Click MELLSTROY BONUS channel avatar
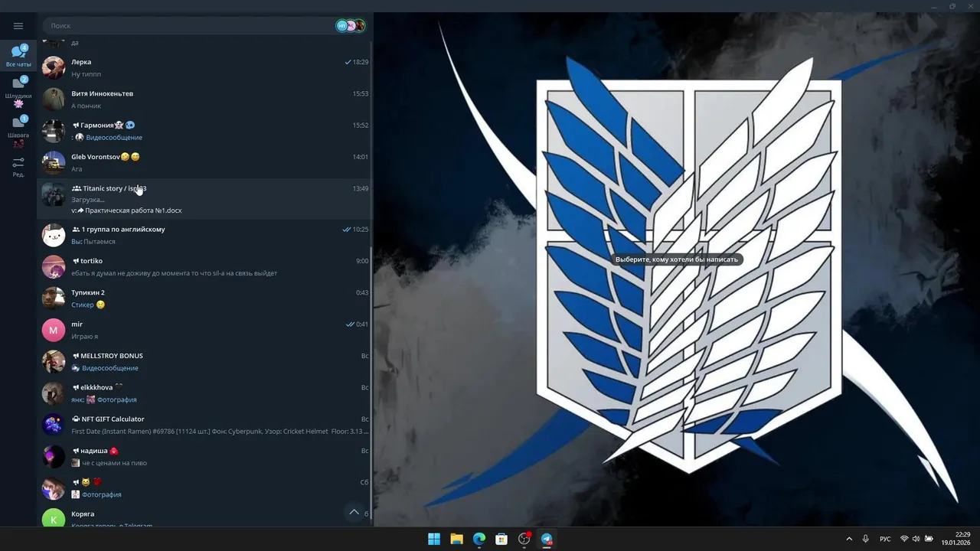 click(53, 362)
